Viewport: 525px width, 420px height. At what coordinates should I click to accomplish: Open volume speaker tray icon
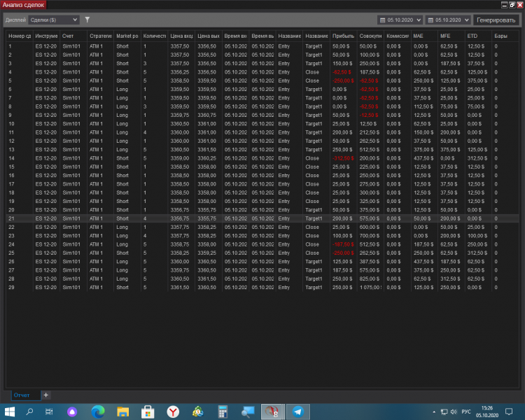[x=454, y=412]
